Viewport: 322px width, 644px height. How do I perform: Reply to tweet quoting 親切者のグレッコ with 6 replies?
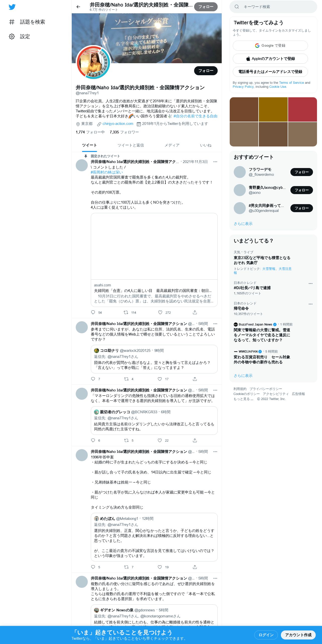pos(93,440)
